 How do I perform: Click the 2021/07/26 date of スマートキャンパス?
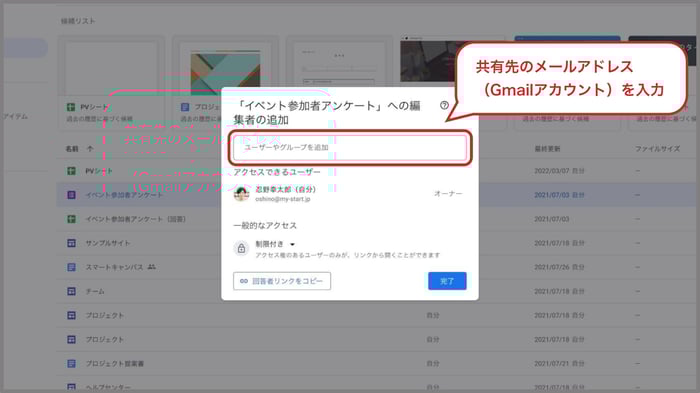point(553,268)
